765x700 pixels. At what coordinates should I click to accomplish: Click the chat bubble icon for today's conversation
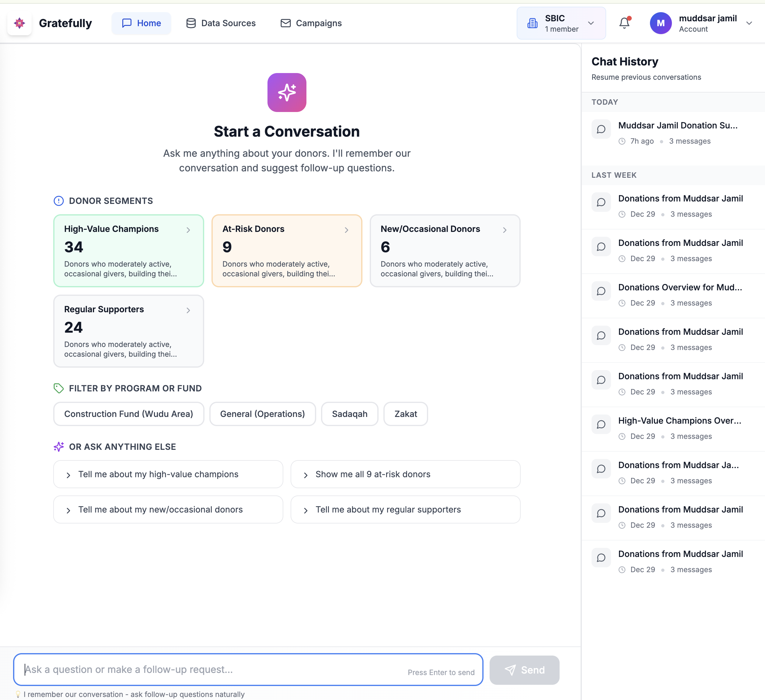tap(601, 129)
